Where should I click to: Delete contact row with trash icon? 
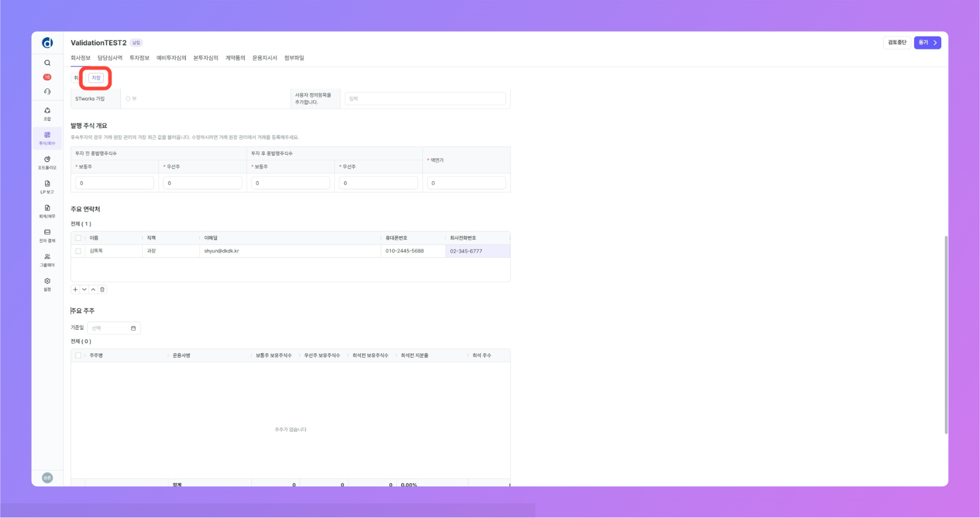click(x=102, y=290)
